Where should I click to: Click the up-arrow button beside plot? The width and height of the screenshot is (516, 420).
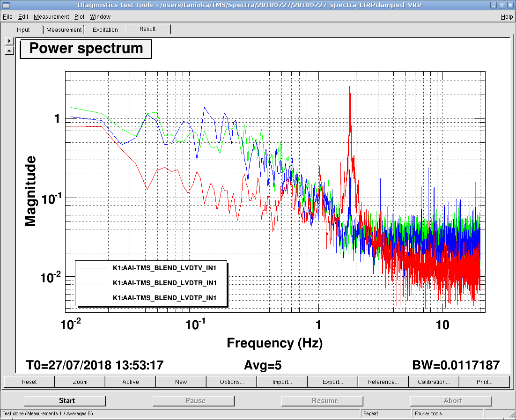click(9, 51)
